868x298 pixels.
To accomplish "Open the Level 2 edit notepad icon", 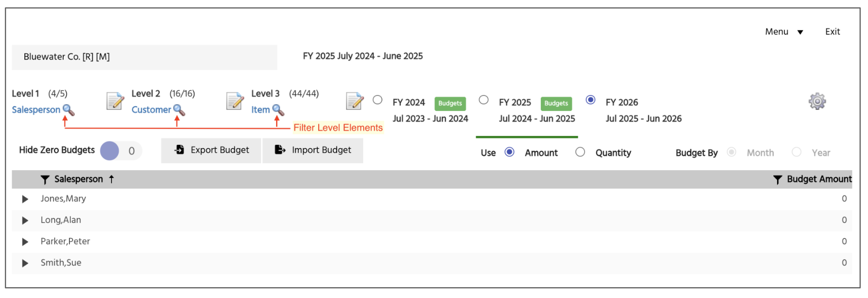I will point(115,101).
